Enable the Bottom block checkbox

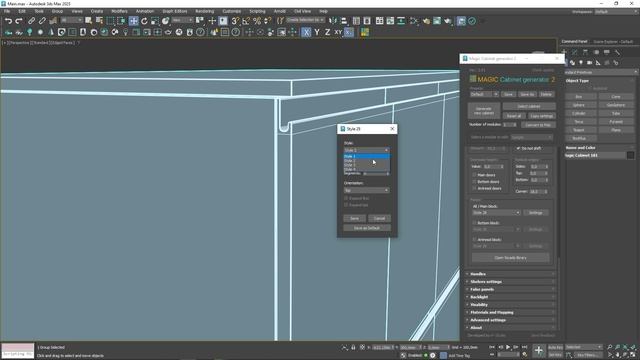474,223
